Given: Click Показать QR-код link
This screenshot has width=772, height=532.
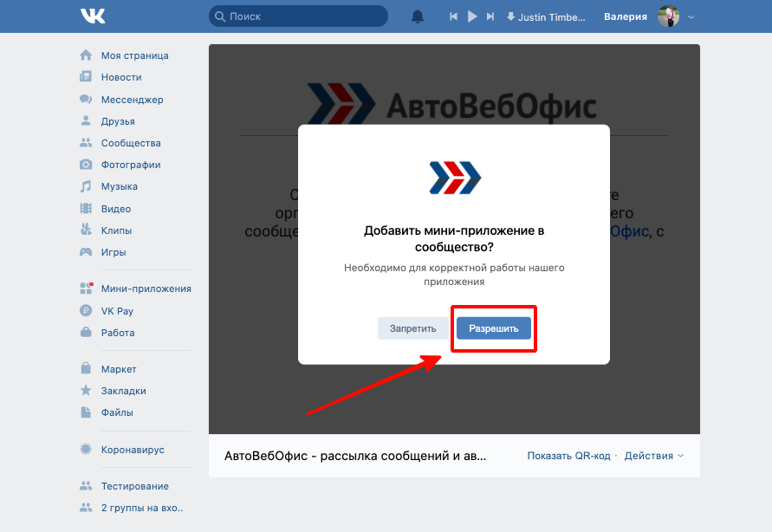Looking at the screenshot, I should 568,456.
